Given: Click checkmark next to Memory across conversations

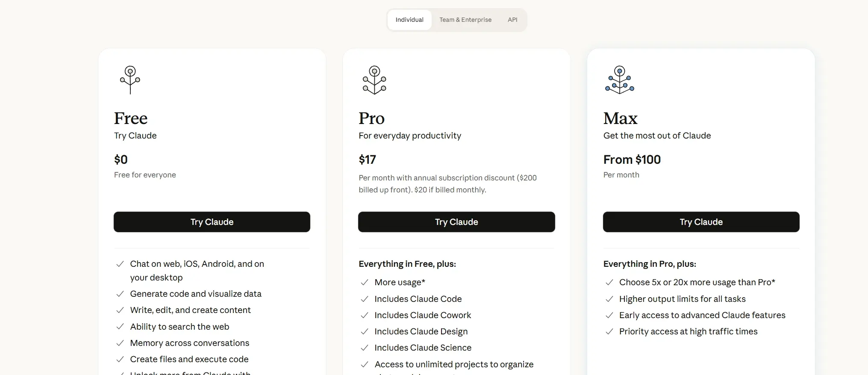Looking at the screenshot, I should coord(120,343).
